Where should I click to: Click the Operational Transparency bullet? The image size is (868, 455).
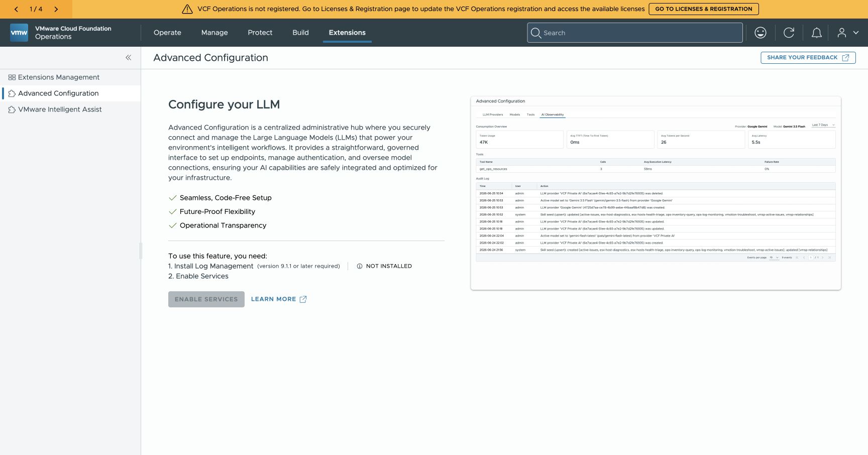pyautogui.click(x=223, y=225)
